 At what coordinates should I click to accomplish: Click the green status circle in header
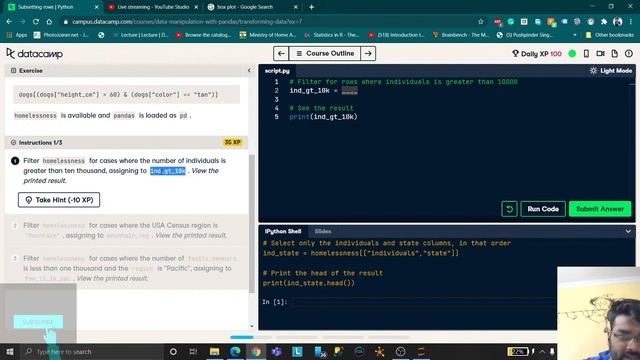(572, 53)
